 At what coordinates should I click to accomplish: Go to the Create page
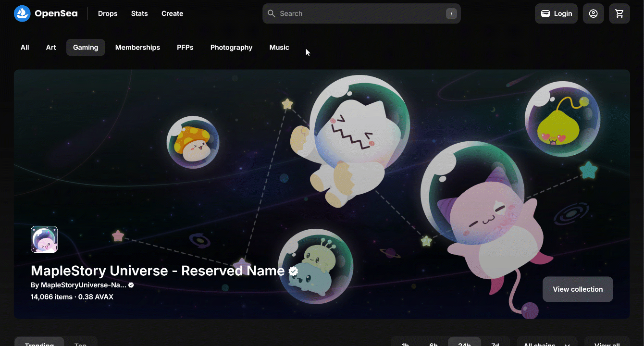(x=172, y=13)
